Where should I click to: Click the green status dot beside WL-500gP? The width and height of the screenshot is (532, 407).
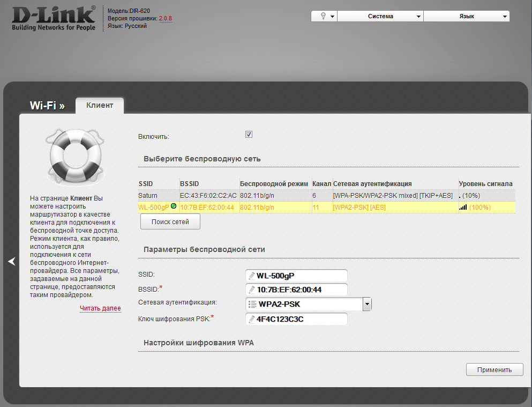coord(174,206)
